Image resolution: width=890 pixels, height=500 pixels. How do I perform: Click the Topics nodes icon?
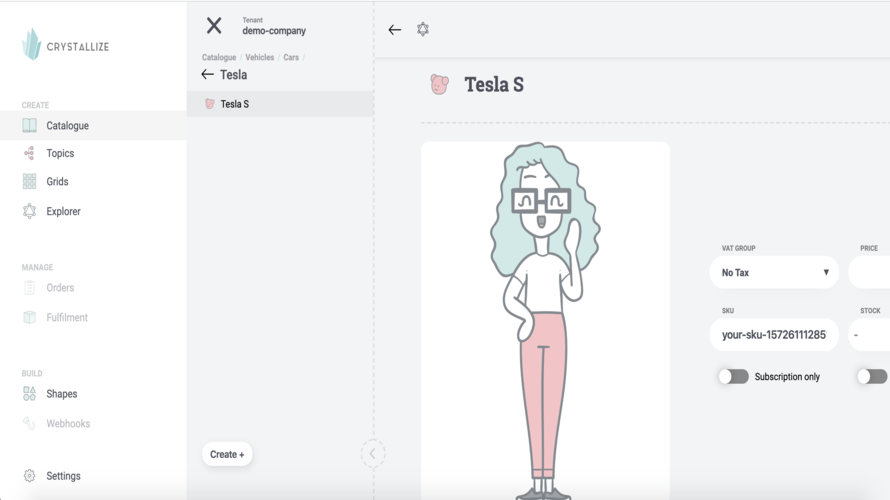click(x=30, y=153)
